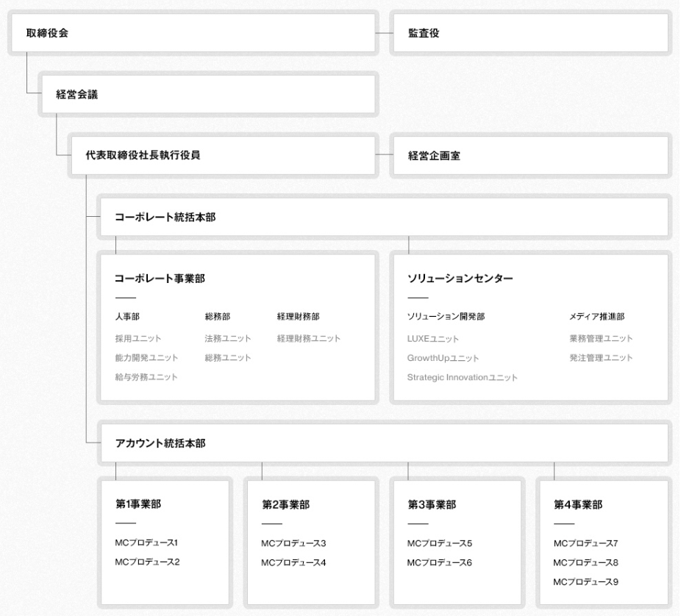Click the ソリューションセンター heading
This screenshot has height=616, width=681.
460,279
